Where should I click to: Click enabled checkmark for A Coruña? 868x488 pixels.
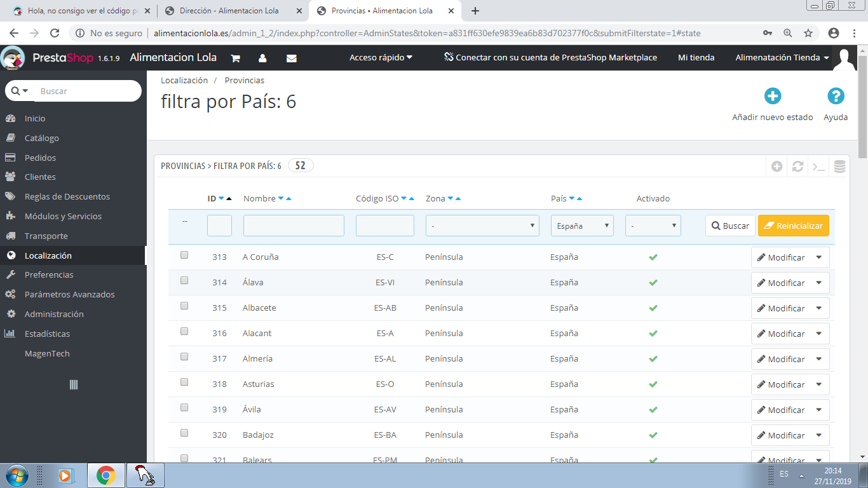coord(653,257)
